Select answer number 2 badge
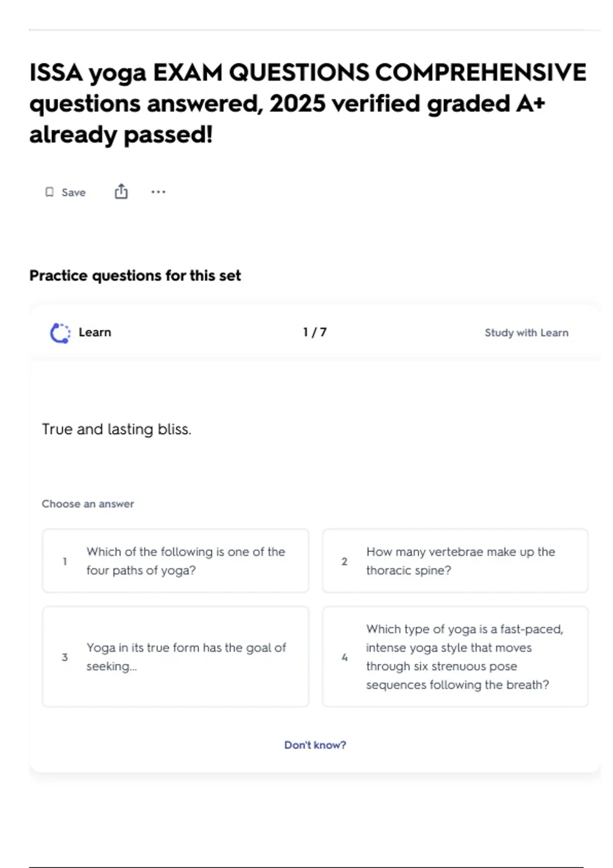Viewport: 613px width, 868px height. coord(344,561)
